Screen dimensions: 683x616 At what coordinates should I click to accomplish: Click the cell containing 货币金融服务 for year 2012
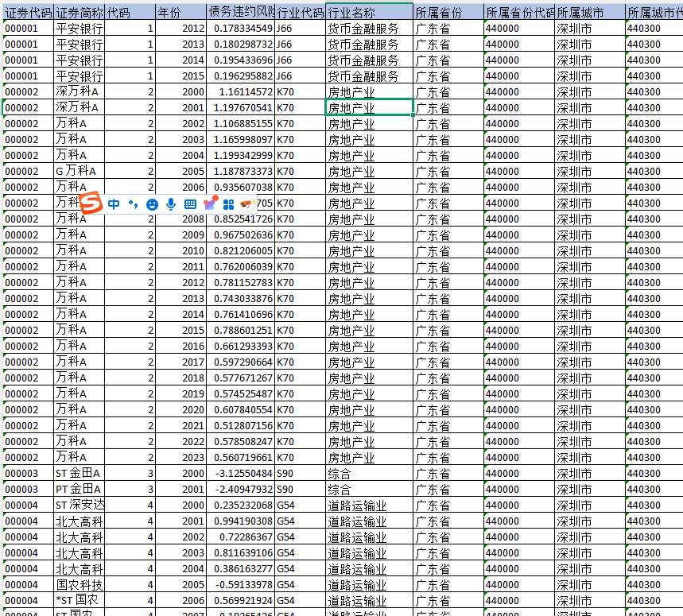point(369,29)
